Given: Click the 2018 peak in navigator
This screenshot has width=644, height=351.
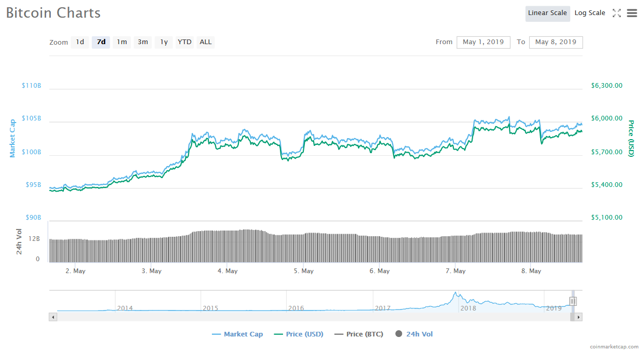Looking at the screenshot, I should click(455, 293).
